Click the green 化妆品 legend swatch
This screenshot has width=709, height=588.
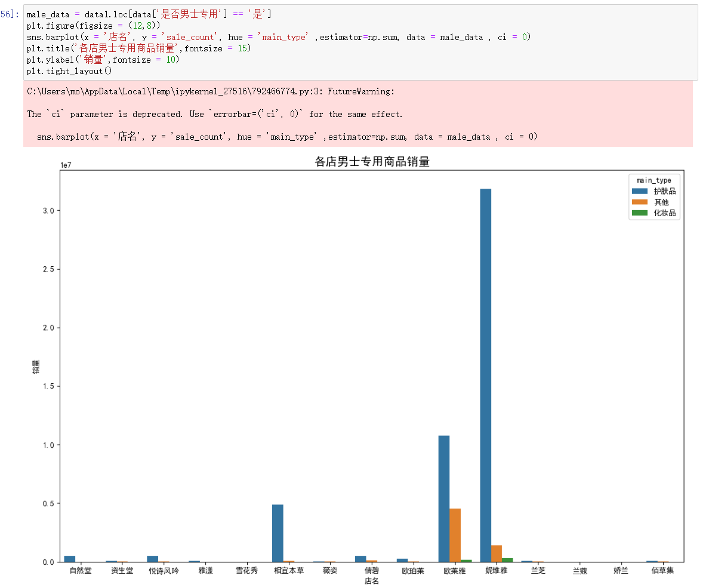(x=640, y=213)
